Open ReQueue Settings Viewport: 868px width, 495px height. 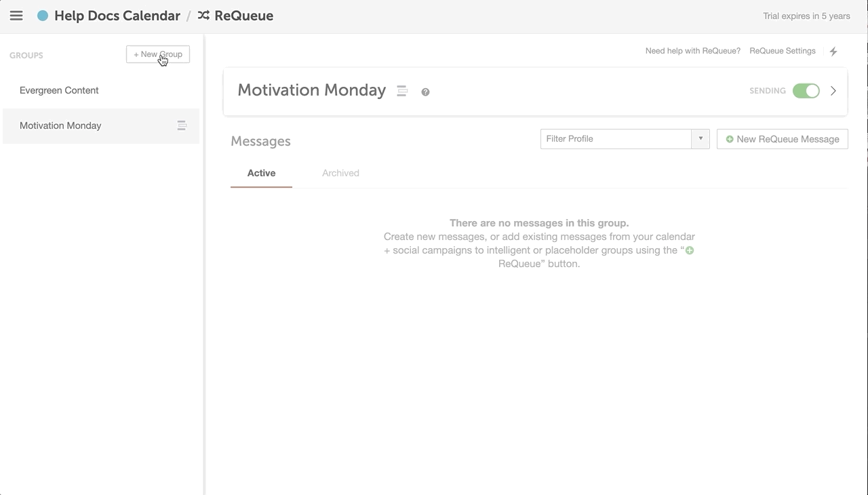click(x=783, y=51)
